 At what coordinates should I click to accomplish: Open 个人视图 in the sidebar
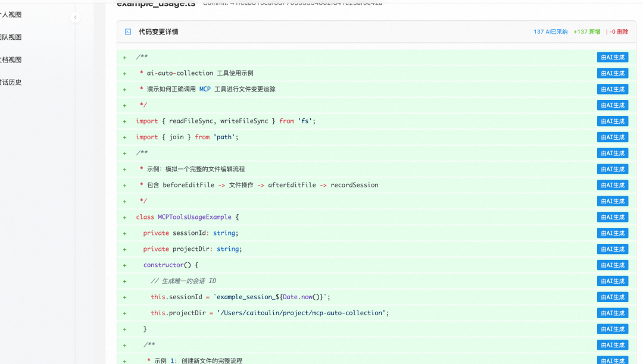11,15
